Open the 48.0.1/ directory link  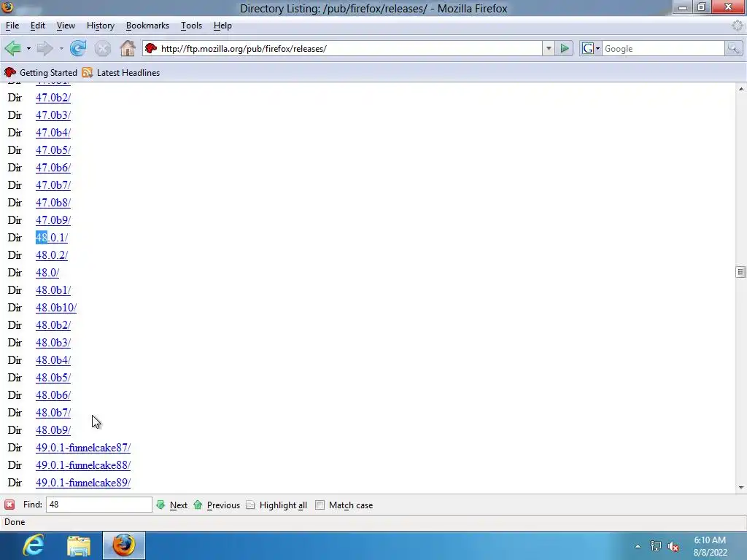point(52,238)
